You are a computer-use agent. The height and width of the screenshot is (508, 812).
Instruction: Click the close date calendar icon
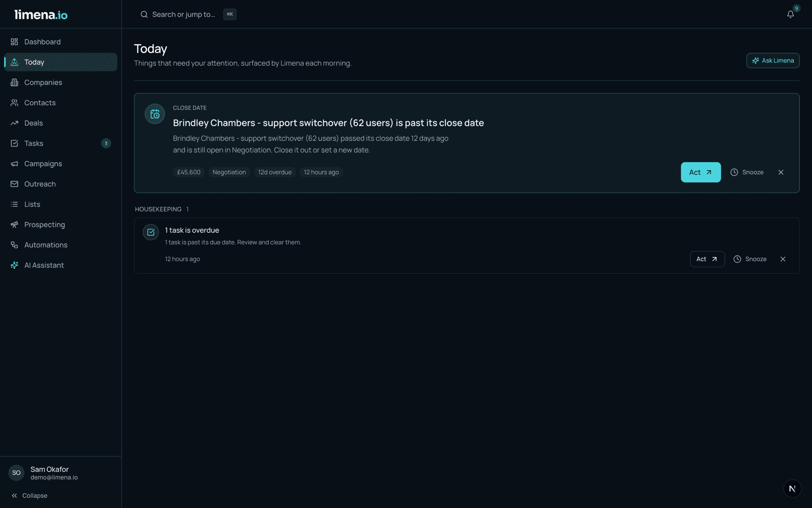click(155, 114)
